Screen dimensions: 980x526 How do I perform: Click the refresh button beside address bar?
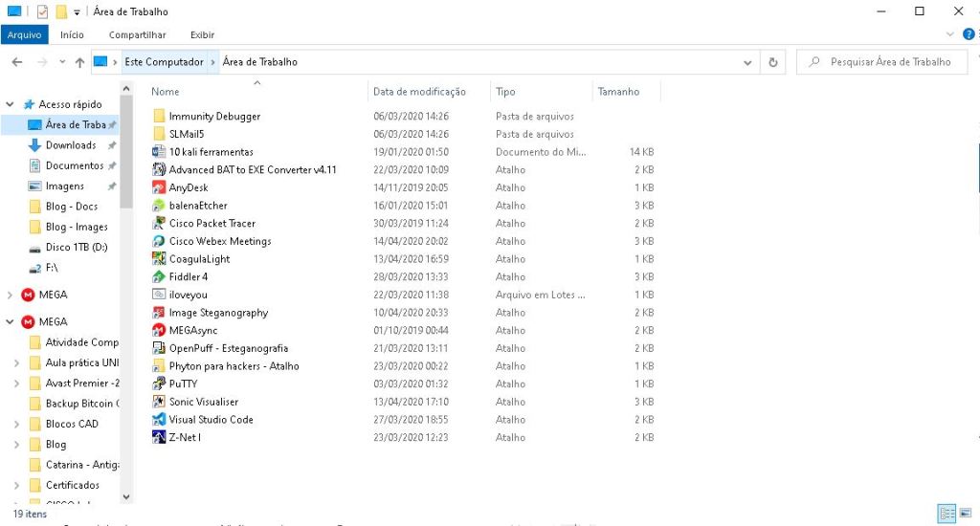click(773, 62)
